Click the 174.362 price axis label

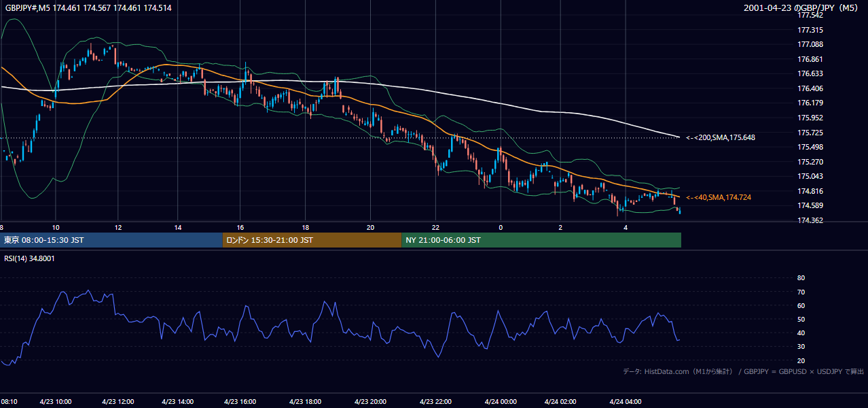click(x=810, y=220)
